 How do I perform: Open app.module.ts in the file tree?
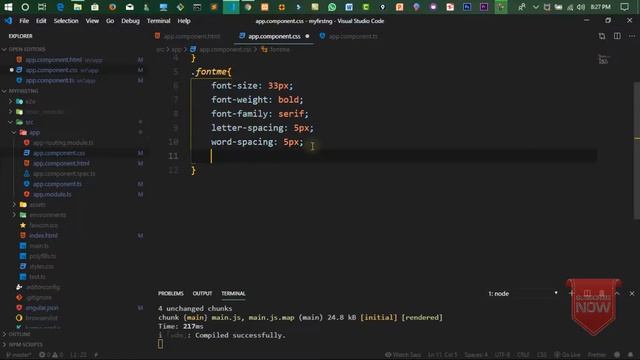52,194
